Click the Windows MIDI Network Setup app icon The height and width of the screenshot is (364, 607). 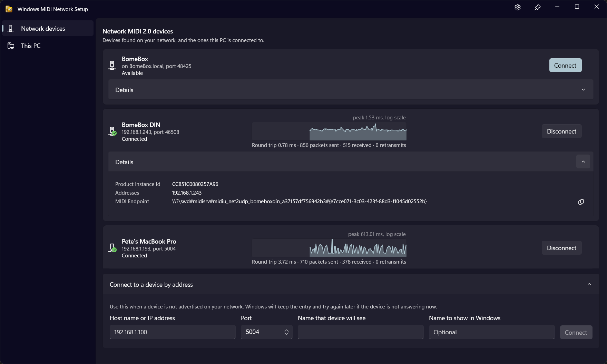(9, 9)
